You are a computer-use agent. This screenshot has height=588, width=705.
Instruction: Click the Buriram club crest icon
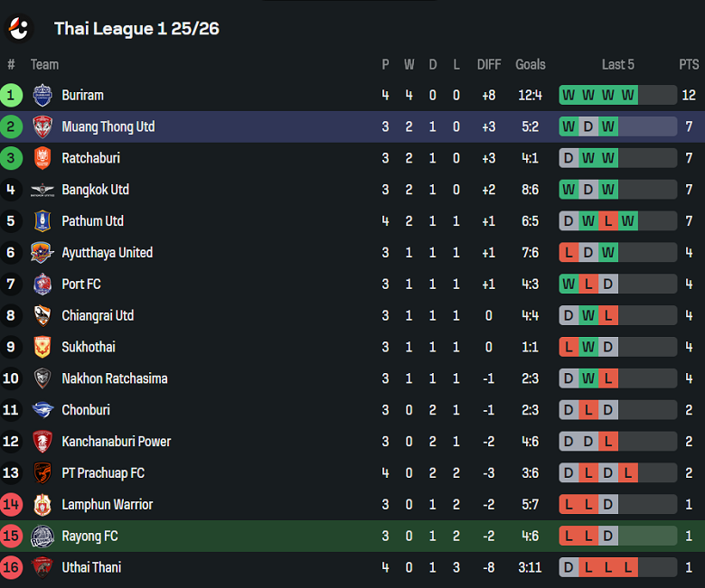[x=42, y=95]
